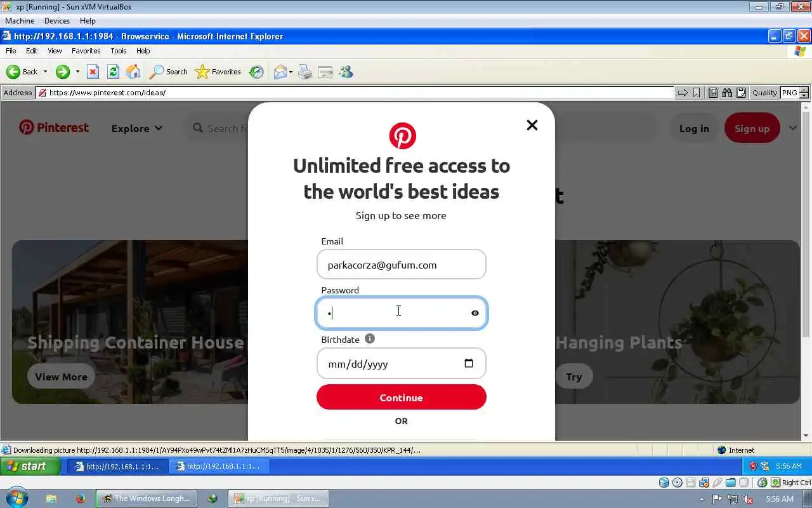Click the Password input field
The width and height of the screenshot is (812, 508).
[x=402, y=313]
